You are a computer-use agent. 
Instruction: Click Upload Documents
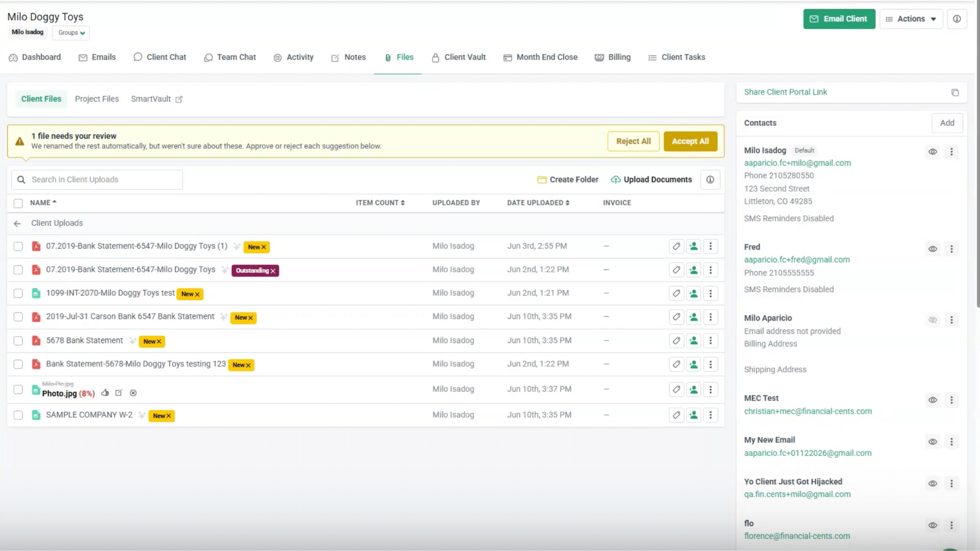(x=651, y=180)
